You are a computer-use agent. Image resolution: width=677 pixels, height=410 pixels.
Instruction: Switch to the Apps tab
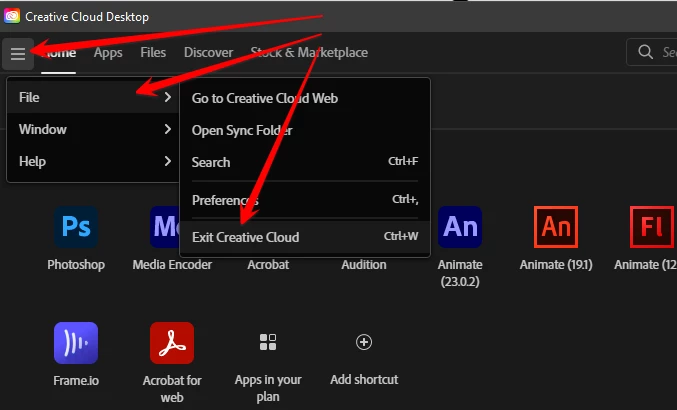coord(108,53)
